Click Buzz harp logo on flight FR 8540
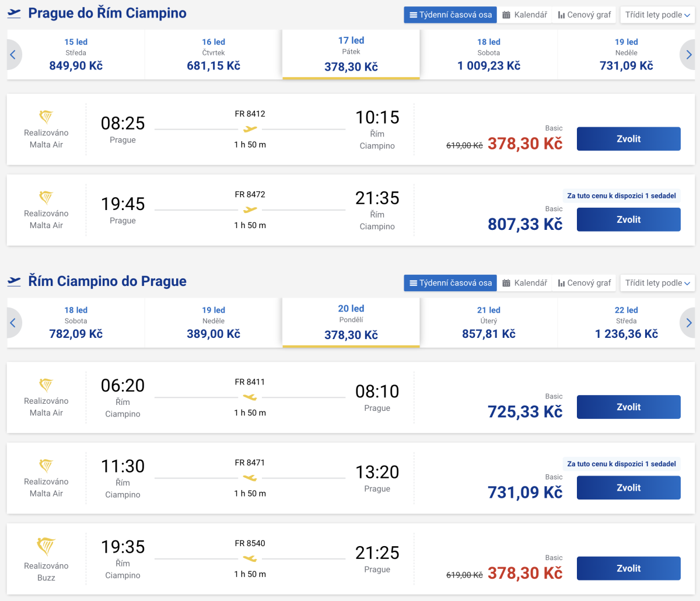Screen dimensions: 700x601 (x=46, y=547)
